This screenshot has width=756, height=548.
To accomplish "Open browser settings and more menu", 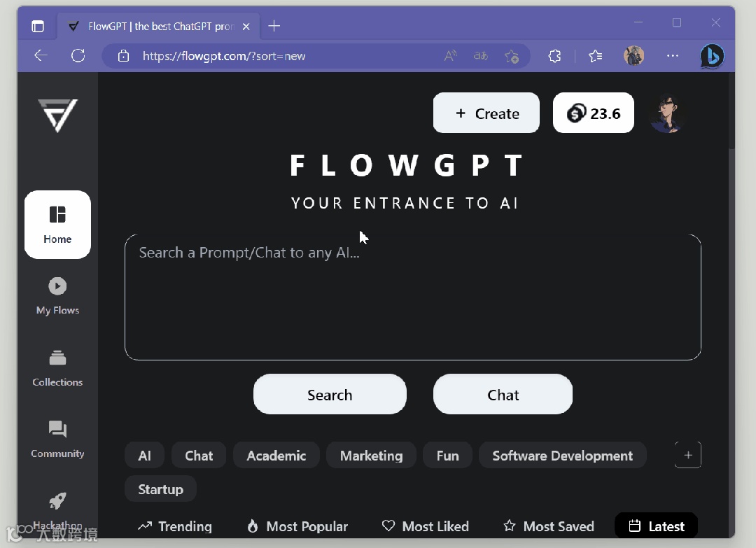I will pyautogui.click(x=673, y=56).
